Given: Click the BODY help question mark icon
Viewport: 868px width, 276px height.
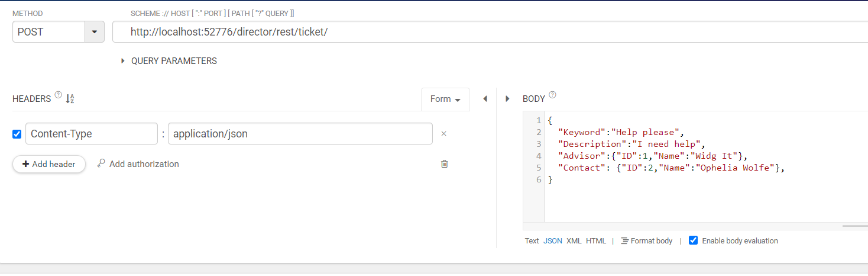Looking at the screenshot, I should pyautogui.click(x=552, y=95).
